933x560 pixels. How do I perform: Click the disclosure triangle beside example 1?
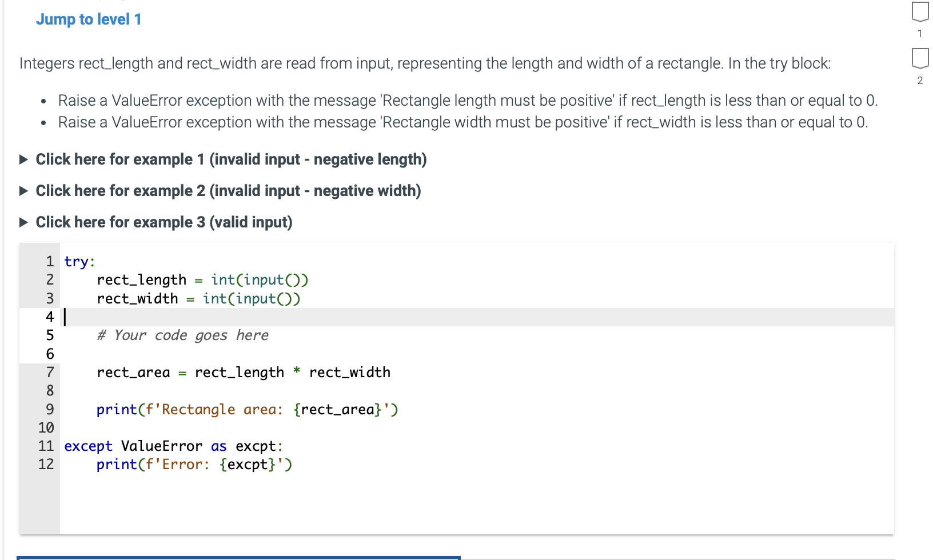click(23, 159)
